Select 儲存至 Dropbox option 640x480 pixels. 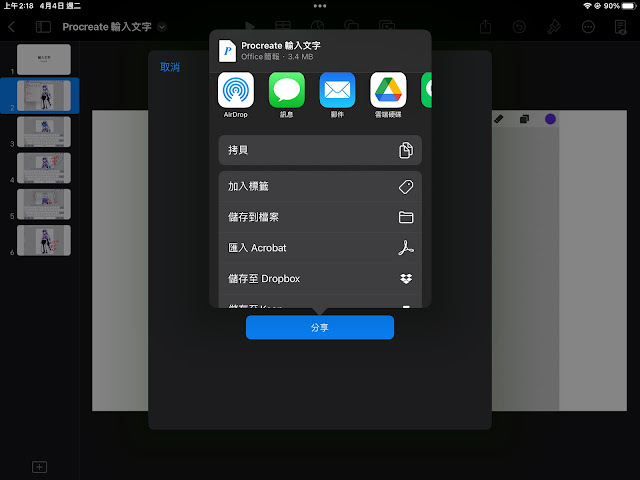tap(320, 279)
